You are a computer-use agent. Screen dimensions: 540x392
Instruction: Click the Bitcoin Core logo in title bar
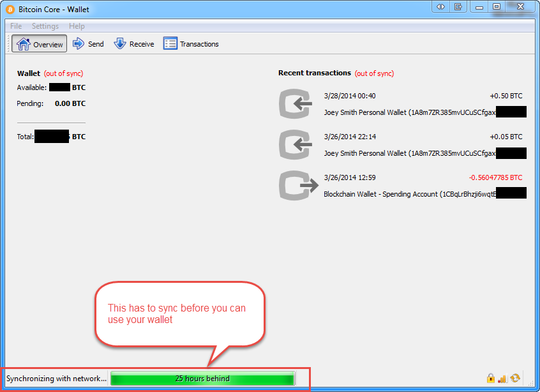point(10,10)
